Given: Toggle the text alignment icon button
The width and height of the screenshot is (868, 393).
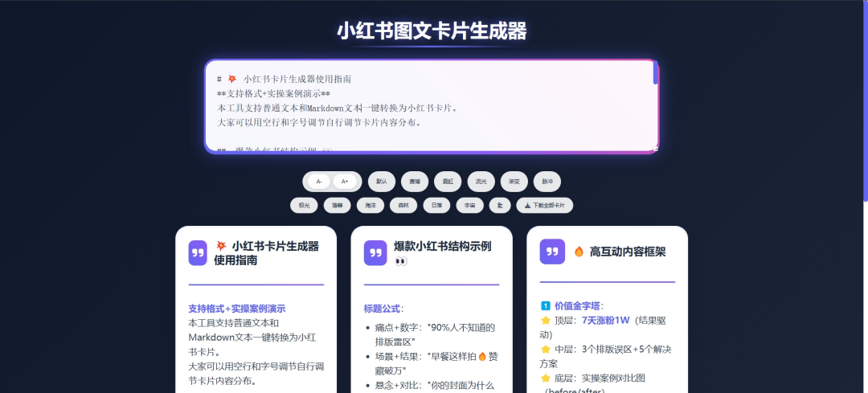Looking at the screenshot, I should click(x=500, y=206).
